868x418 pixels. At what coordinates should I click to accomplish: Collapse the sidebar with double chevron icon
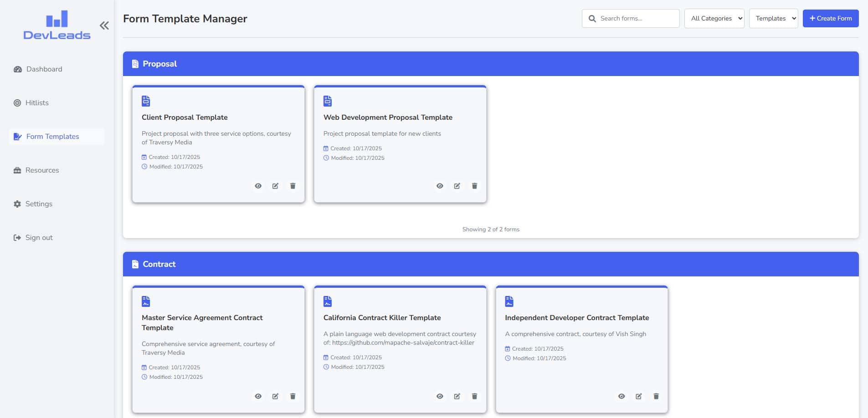(104, 25)
